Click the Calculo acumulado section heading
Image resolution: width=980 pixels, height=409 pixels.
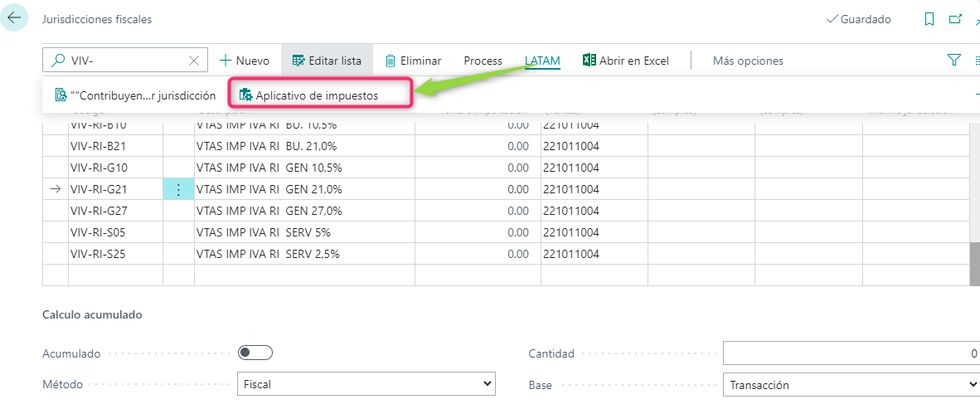pyautogui.click(x=92, y=314)
